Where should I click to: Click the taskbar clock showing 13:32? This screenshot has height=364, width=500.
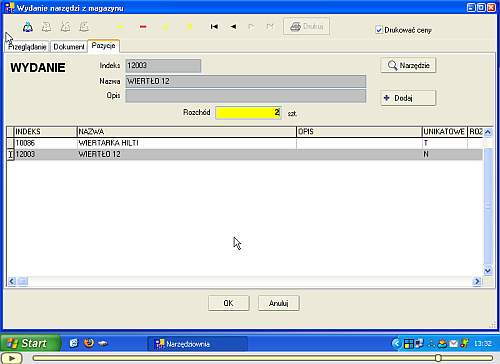click(x=483, y=343)
